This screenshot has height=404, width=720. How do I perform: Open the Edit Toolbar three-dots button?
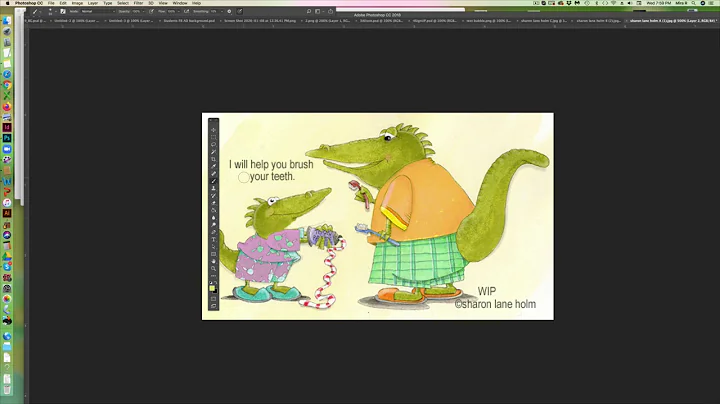click(214, 275)
